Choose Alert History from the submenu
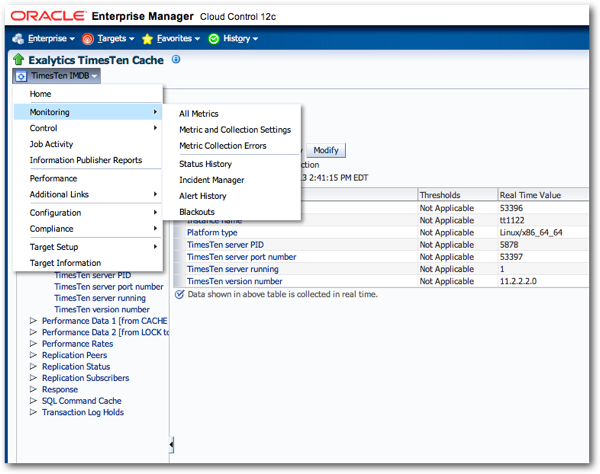Viewport: 600px width, 474px height. tap(232, 196)
